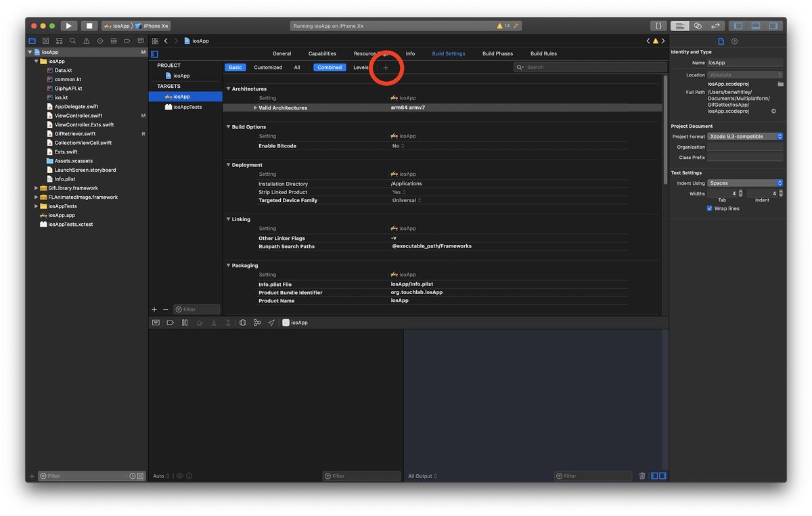The height and width of the screenshot is (516, 812).
Task: Switch to the Build Phases tab
Action: [497, 53]
